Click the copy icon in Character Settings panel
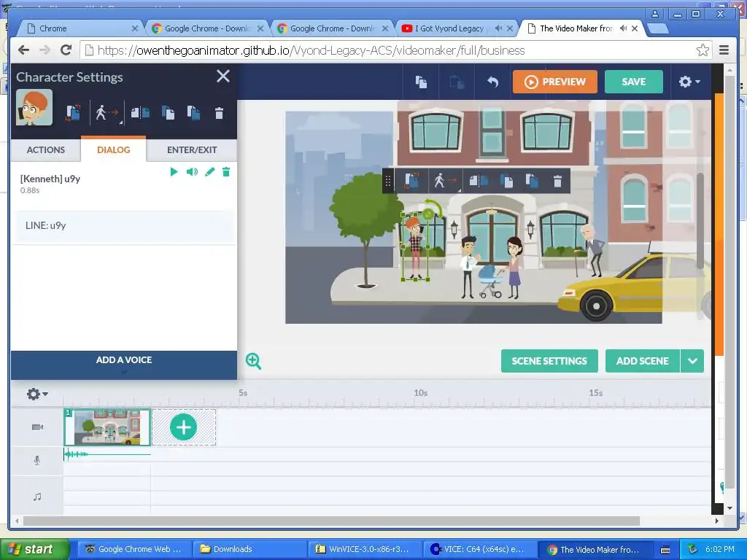 168,113
